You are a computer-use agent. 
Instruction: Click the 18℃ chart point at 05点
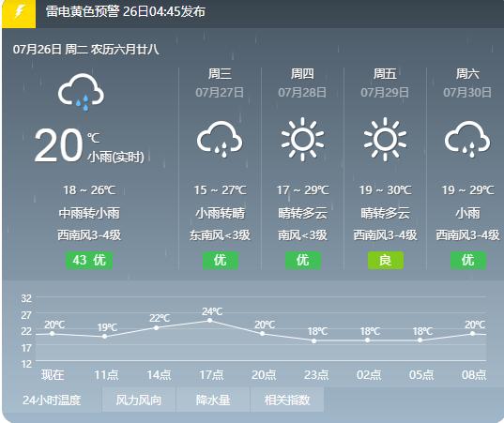pos(420,340)
